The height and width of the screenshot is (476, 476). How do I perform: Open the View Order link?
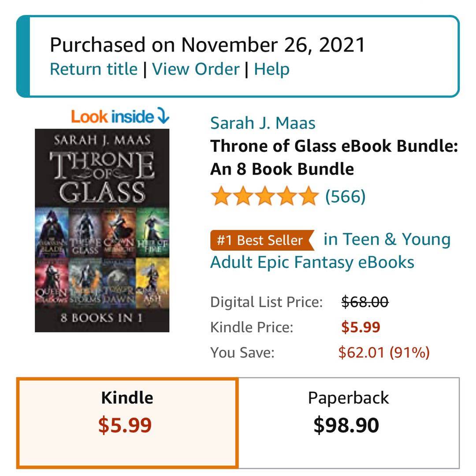click(196, 69)
